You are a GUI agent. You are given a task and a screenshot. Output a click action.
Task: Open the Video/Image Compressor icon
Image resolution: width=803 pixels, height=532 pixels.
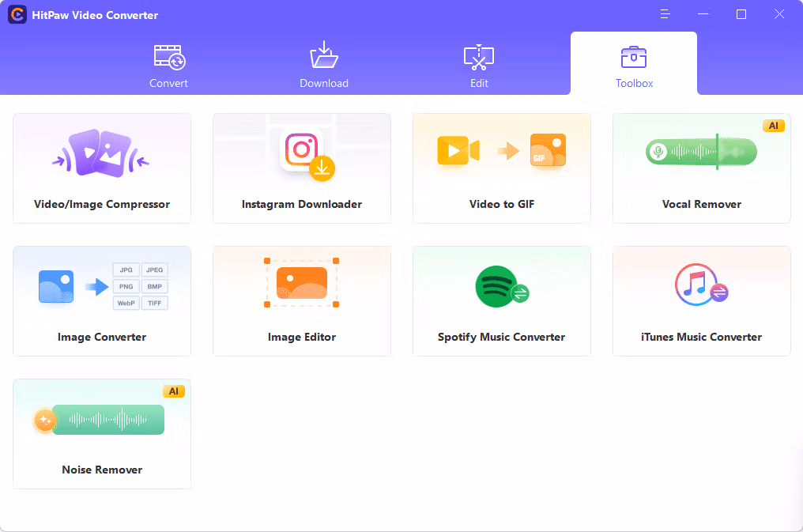click(101, 153)
